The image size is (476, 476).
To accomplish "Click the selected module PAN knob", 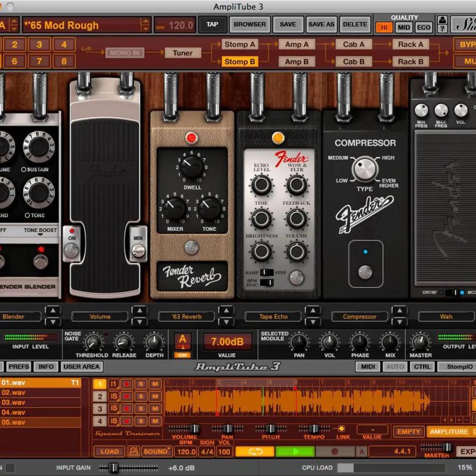I will click(x=299, y=343).
